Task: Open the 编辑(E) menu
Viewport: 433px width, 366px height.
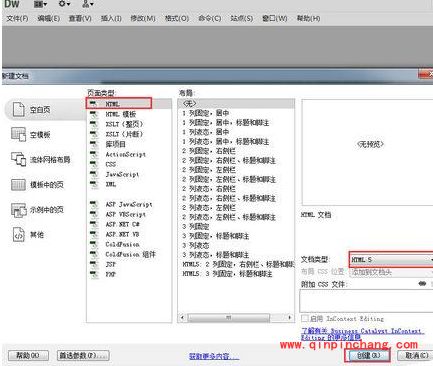Action: click(48, 18)
